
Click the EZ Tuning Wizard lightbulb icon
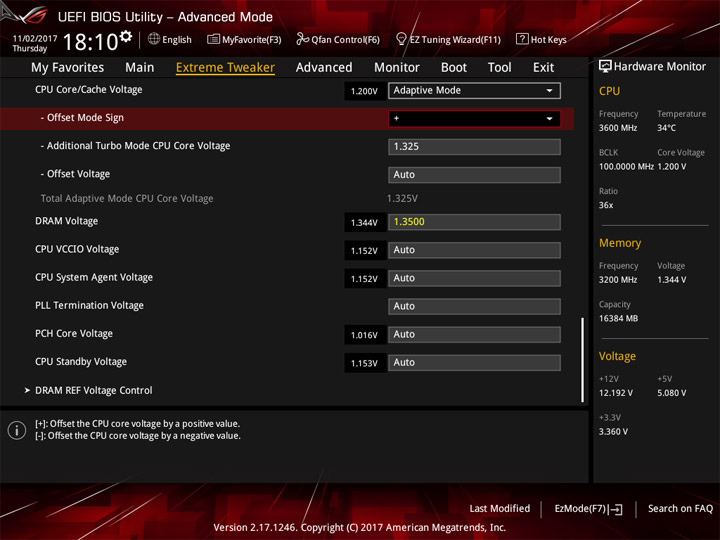401,39
